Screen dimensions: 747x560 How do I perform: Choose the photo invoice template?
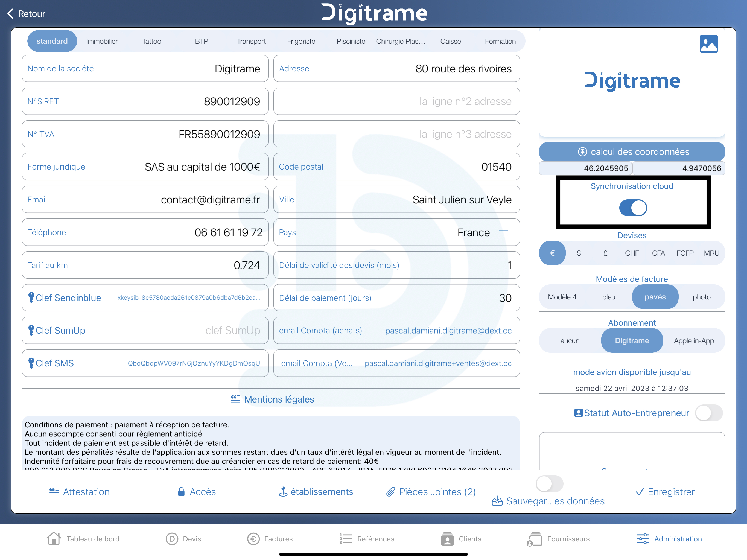(x=701, y=297)
